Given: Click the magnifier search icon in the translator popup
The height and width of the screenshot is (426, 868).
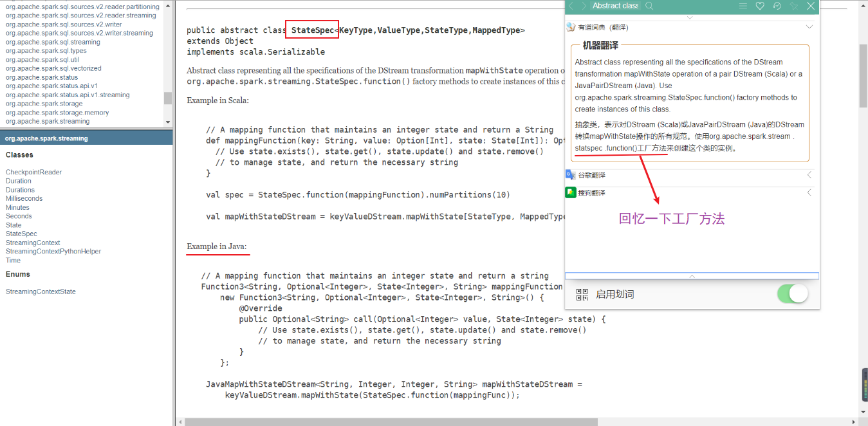Looking at the screenshot, I should pyautogui.click(x=649, y=6).
